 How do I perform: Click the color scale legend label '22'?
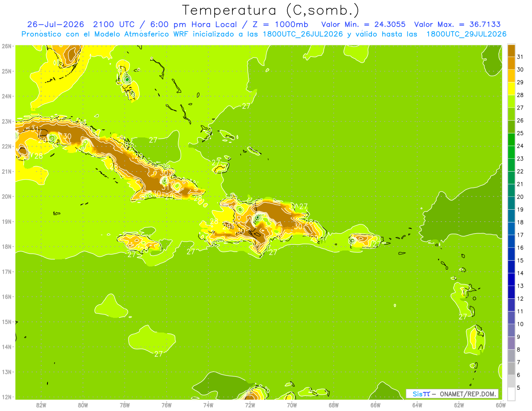(520, 171)
